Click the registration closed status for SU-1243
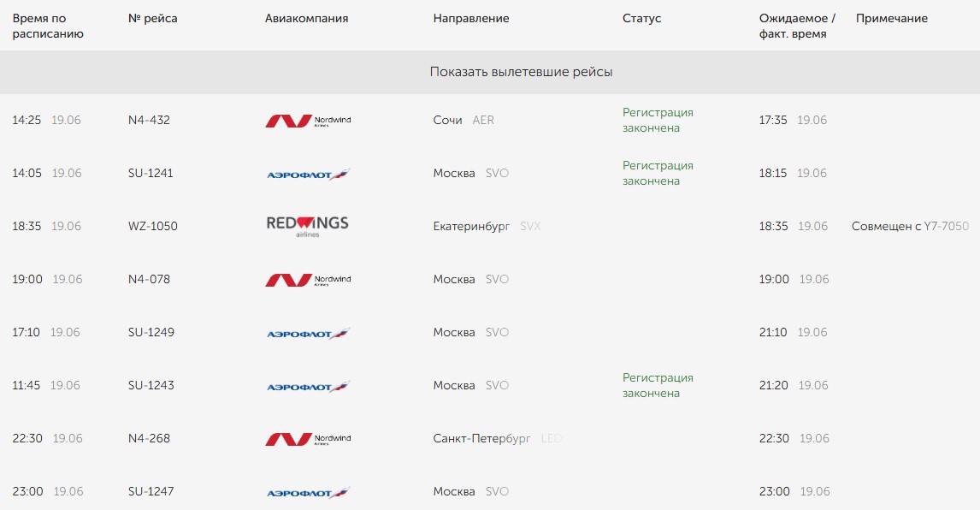The image size is (980, 510). click(658, 385)
